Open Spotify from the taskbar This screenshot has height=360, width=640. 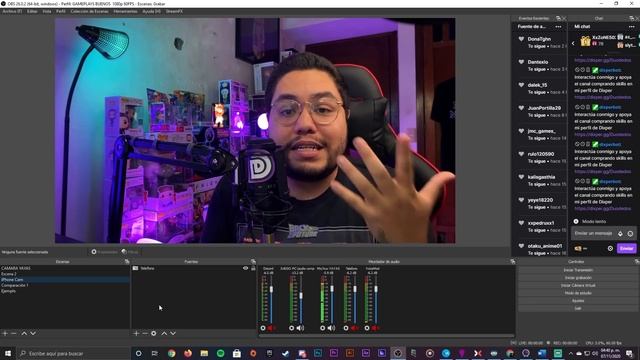point(220,353)
